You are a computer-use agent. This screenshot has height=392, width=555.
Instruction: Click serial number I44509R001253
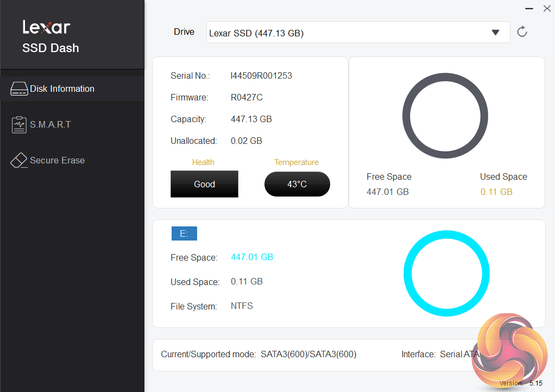(261, 75)
